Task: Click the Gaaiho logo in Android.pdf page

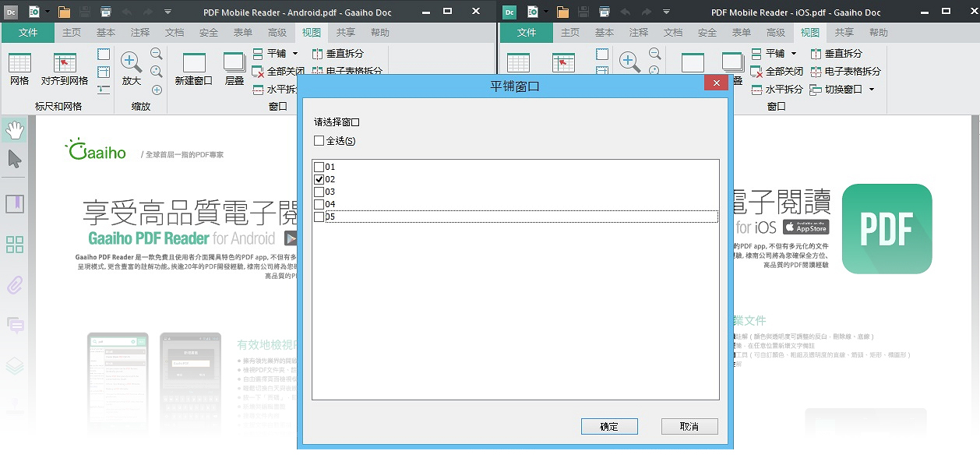Action: click(x=96, y=151)
